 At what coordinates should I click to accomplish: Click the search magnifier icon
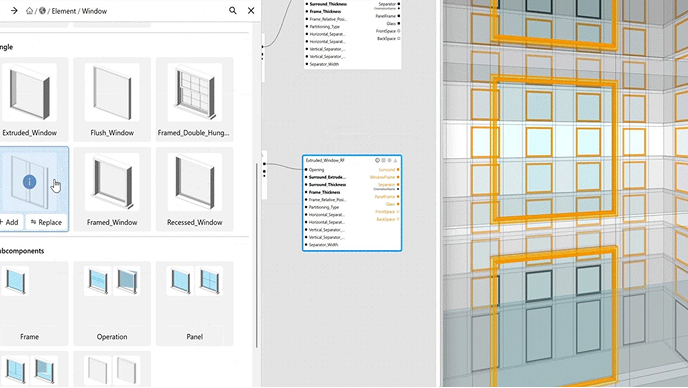[x=233, y=11]
